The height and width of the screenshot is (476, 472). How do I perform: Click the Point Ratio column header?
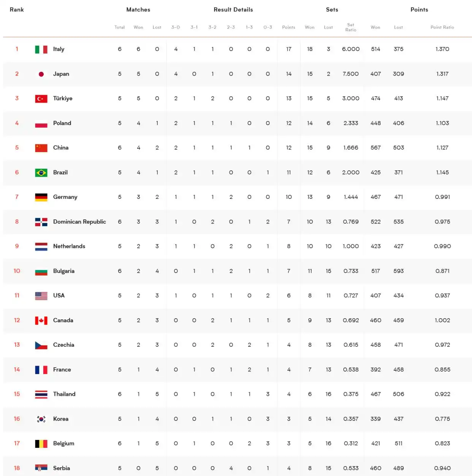[x=442, y=27]
